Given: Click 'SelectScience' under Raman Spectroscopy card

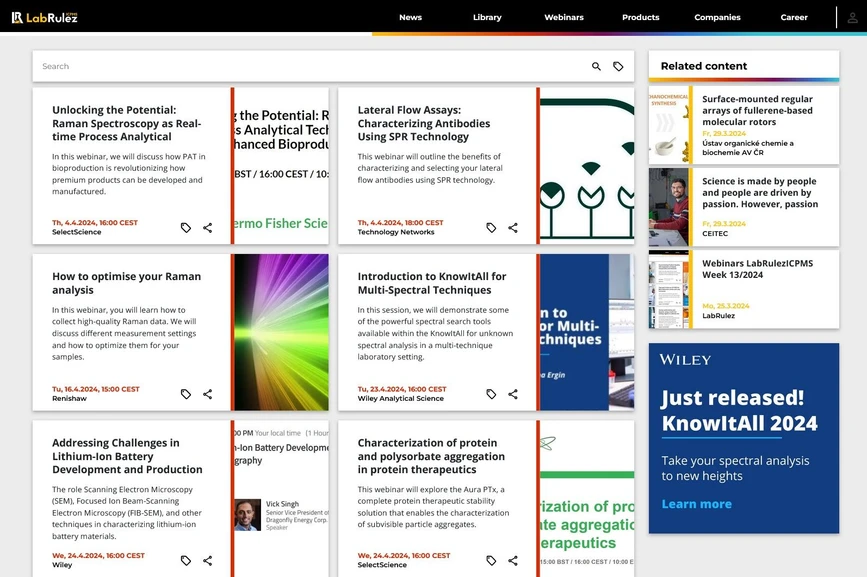Looking at the screenshot, I should click(77, 232).
